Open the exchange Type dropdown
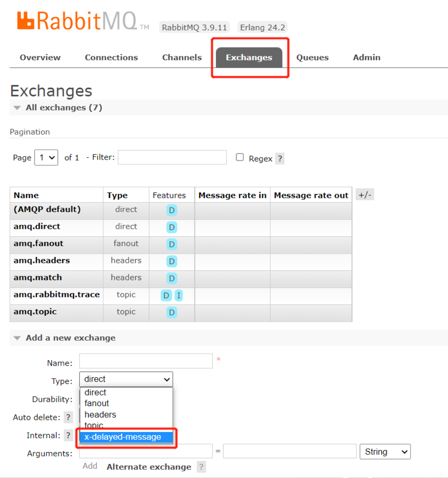448x478 pixels. click(126, 379)
